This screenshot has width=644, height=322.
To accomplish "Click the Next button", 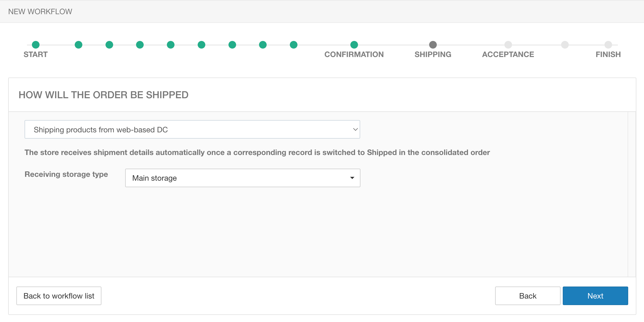I will (595, 296).
